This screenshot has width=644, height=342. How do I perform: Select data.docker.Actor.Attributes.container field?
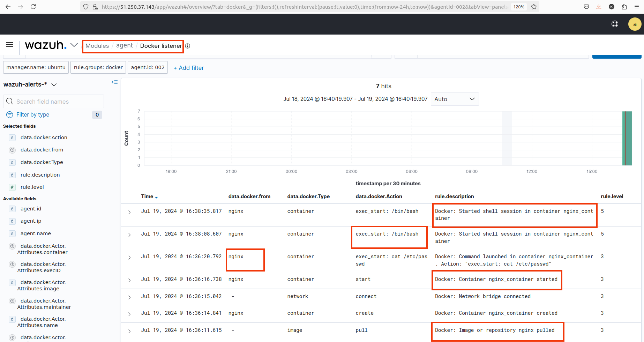click(x=43, y=249)
